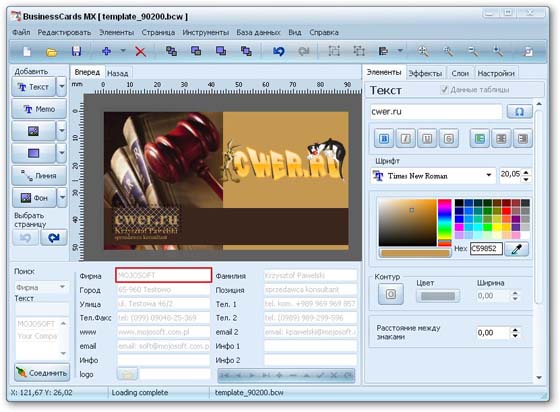Switch to the Эффекты tab
The height and width of the screenshot is (412, 560).
pos(425,74)
